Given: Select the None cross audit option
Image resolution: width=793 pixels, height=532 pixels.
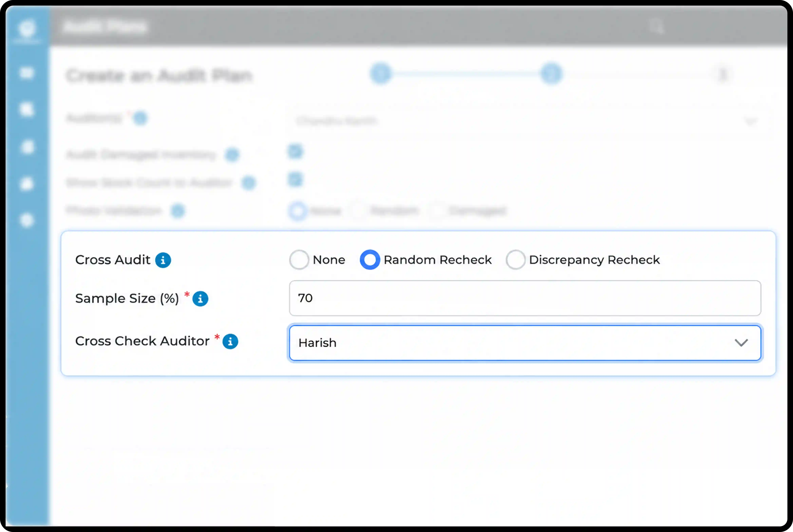Looking at the screenshot, I should coord(299,260).
